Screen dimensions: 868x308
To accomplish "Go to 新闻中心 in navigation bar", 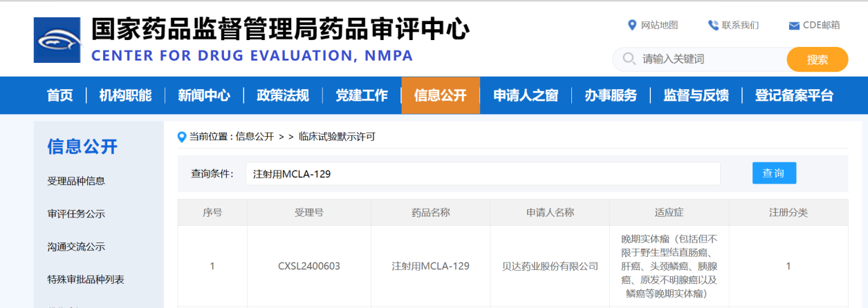I will pos(204,96).
